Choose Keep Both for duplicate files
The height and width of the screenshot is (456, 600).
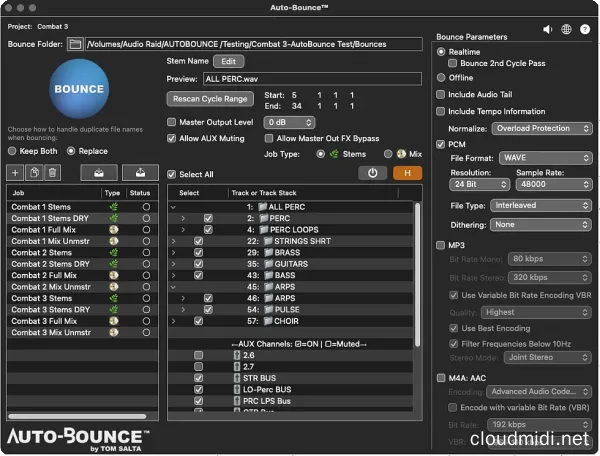point(13,151)
